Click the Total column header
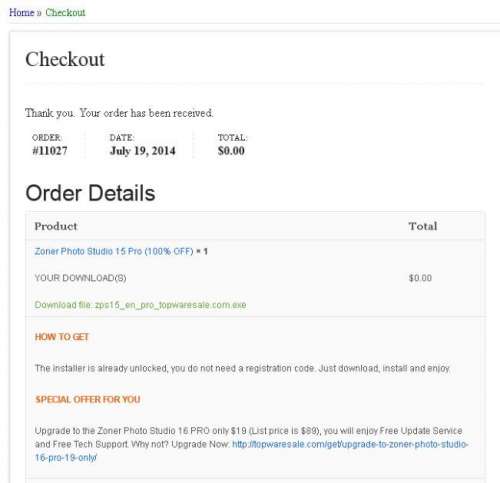 423,226
